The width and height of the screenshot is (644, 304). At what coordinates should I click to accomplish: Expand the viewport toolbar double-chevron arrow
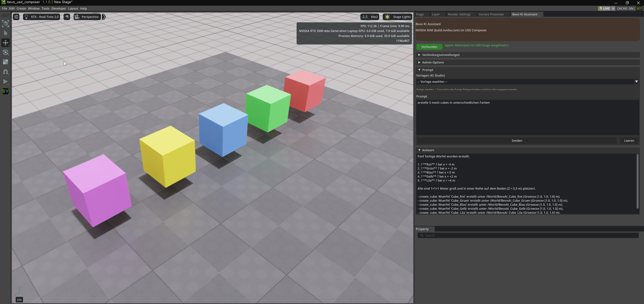coord(104,17)
